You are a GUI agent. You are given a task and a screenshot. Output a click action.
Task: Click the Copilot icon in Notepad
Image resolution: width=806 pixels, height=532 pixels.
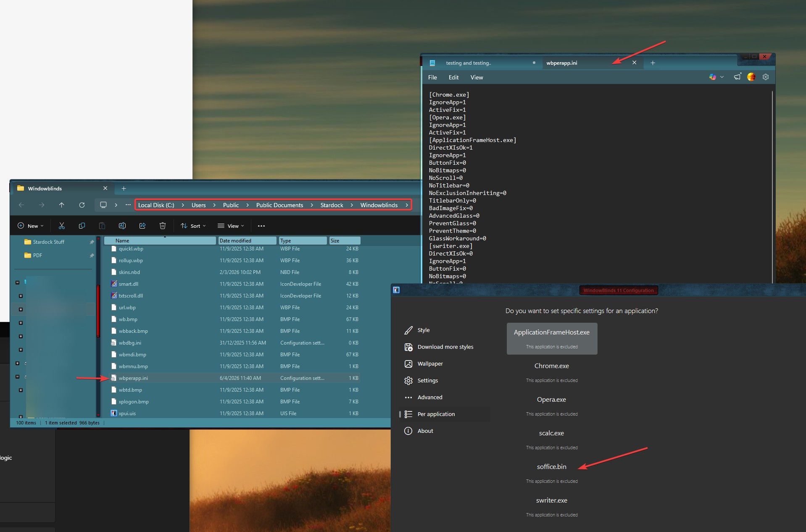pyautogui.click(x=713, y=77)
